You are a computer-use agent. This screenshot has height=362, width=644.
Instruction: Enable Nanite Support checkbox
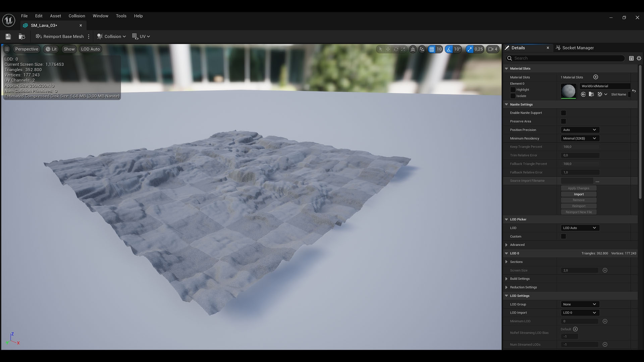[563, 113]
